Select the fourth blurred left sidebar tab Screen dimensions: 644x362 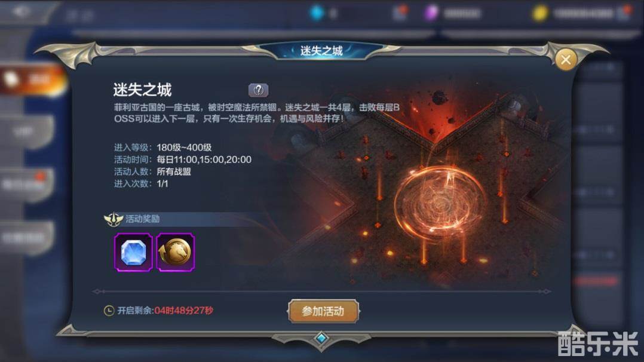(27, 238)
